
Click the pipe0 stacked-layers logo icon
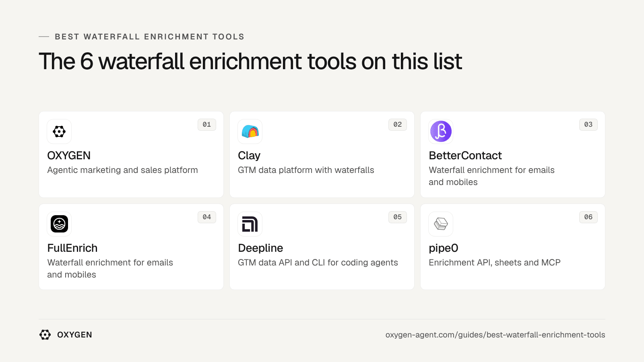tap(441, 224)
